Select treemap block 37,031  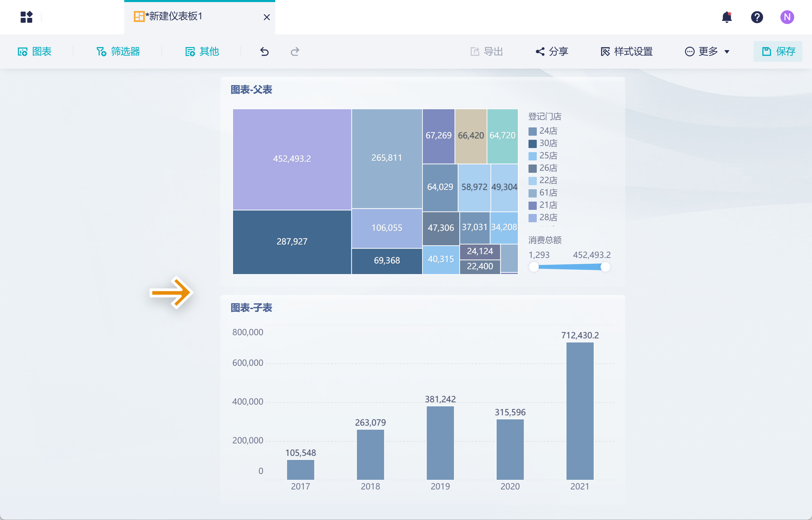point(475,228)
